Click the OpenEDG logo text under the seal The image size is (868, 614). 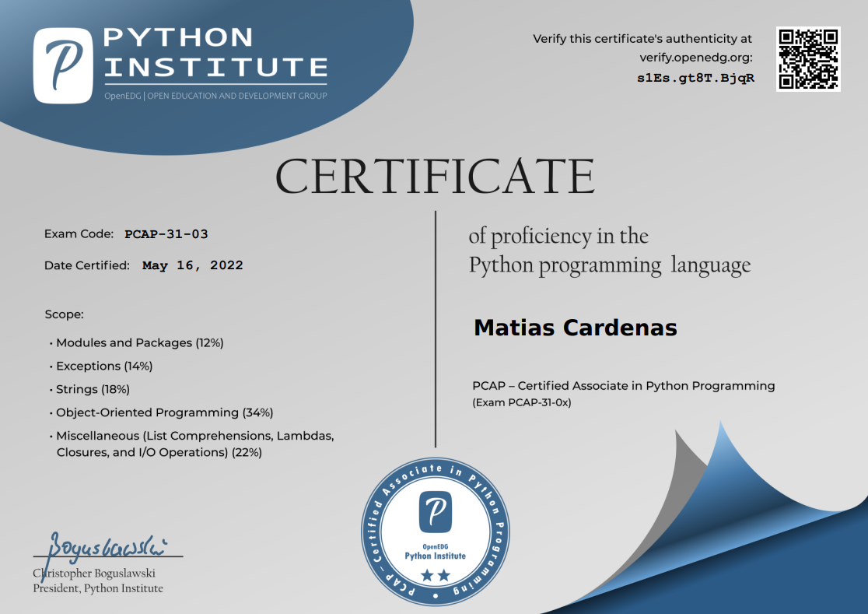click(434, 551)
